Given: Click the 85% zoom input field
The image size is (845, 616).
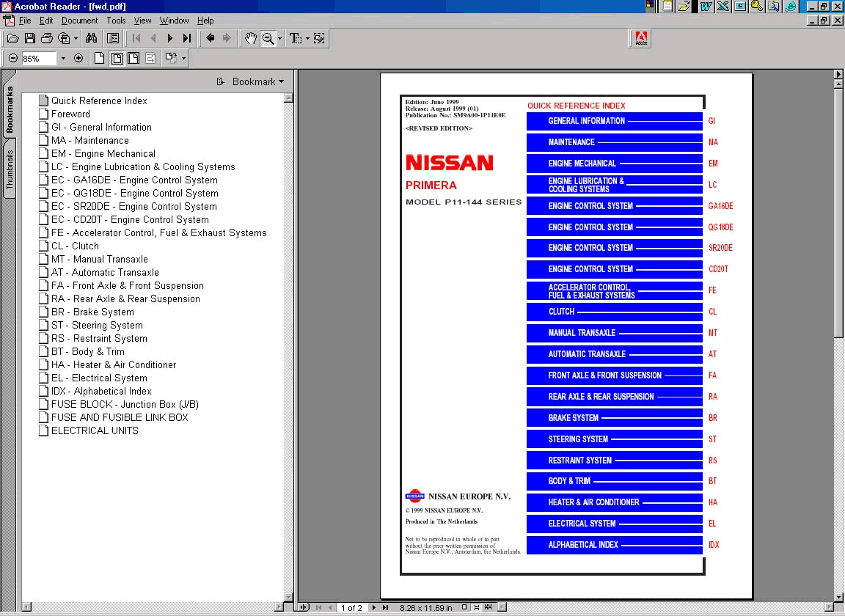Looking at the screenshot, I should 39,58.
